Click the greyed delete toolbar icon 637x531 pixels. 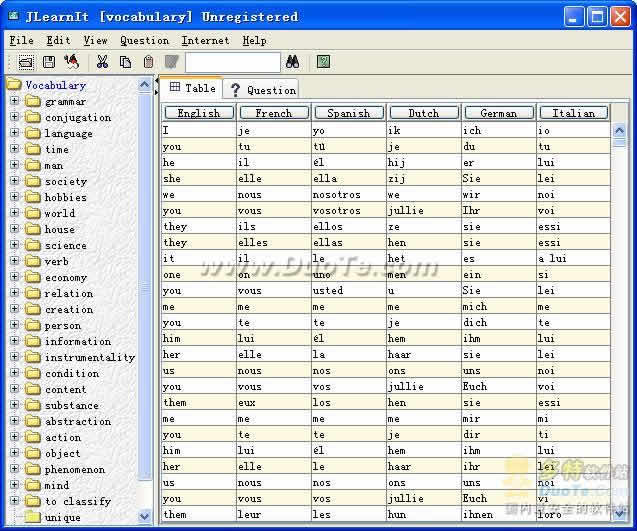171,62
